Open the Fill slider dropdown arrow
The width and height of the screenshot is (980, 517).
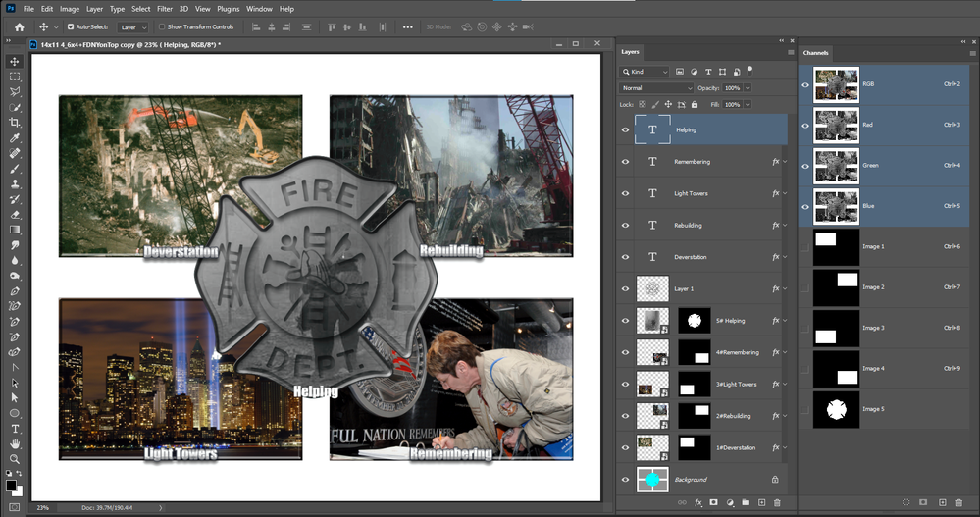point(748,104)
